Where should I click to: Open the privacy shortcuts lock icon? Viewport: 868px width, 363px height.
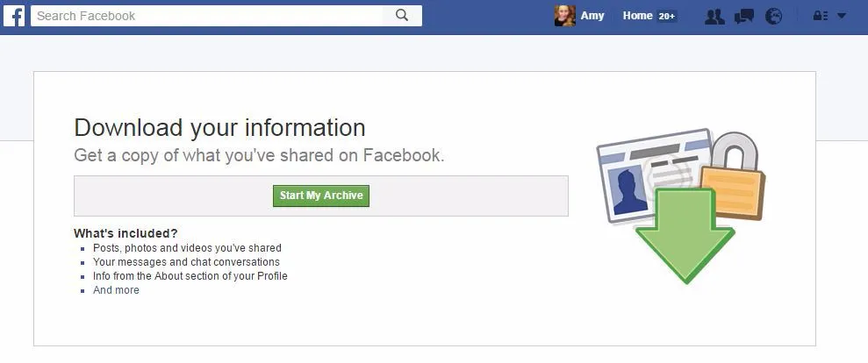[820, 16]
